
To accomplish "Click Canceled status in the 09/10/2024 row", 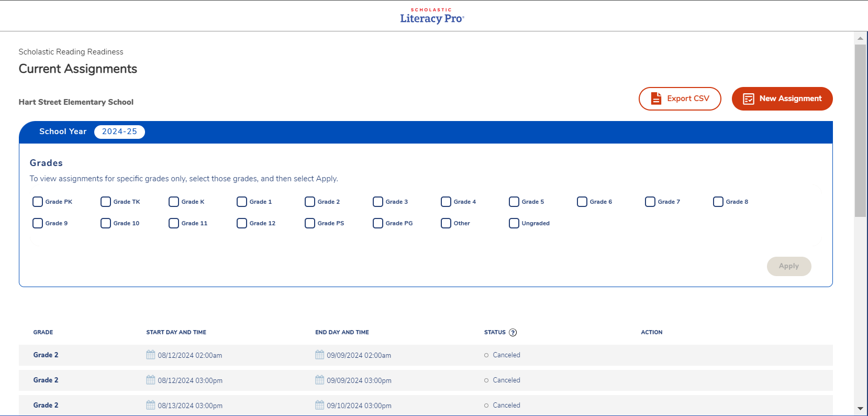I will point(506,405).
